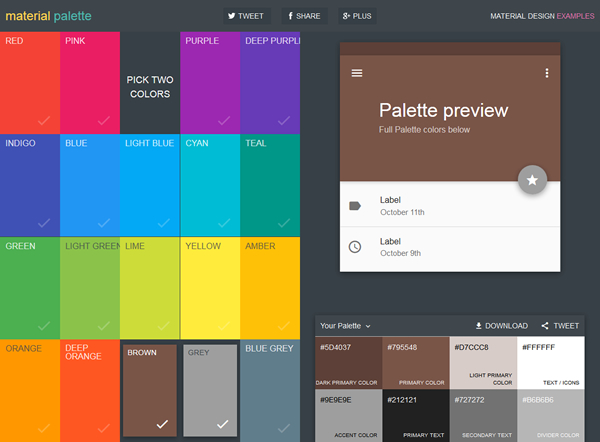Click the Label row dated October 9th

(450, 247)
